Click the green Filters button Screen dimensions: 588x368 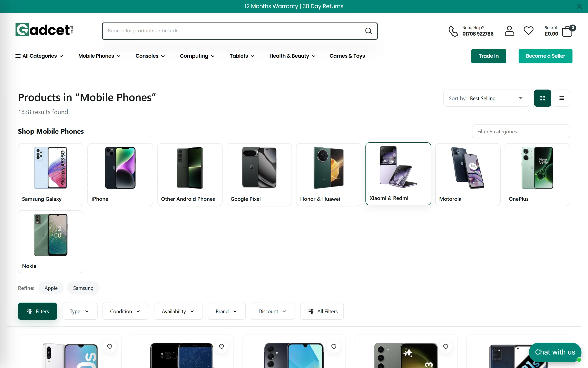[37, 311]
